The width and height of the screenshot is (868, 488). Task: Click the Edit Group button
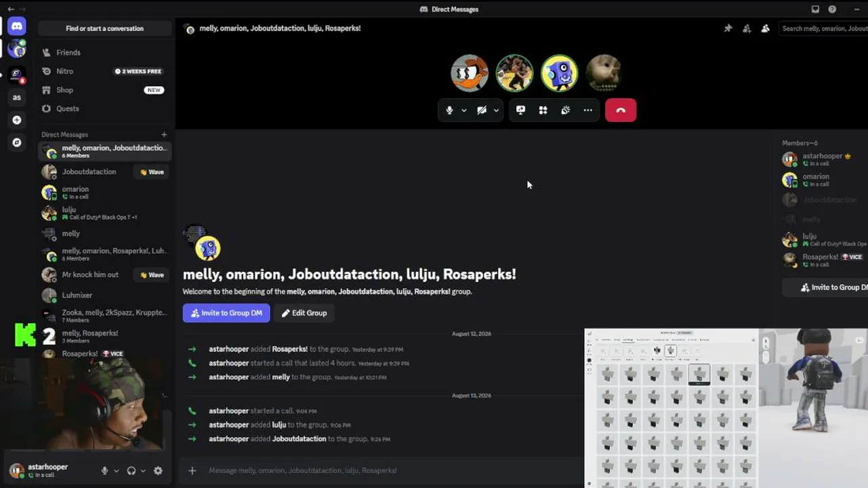coord(304,313)
